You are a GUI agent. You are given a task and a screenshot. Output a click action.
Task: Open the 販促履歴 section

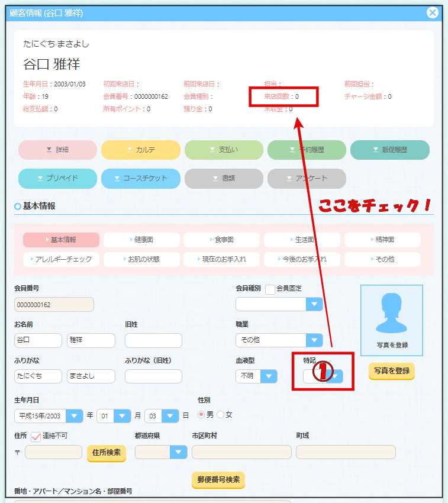click(x=389, y=150)
